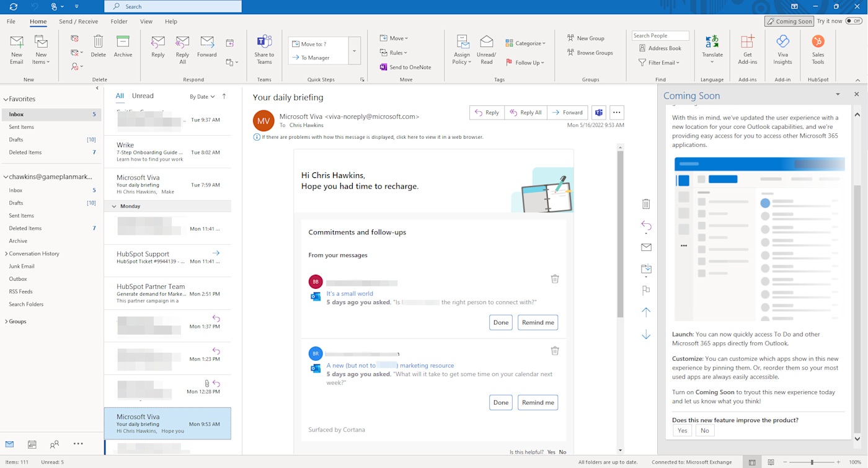Click the trash icon beside the reading pane
This screenshot has width=868, height=468.
point(646,204)
